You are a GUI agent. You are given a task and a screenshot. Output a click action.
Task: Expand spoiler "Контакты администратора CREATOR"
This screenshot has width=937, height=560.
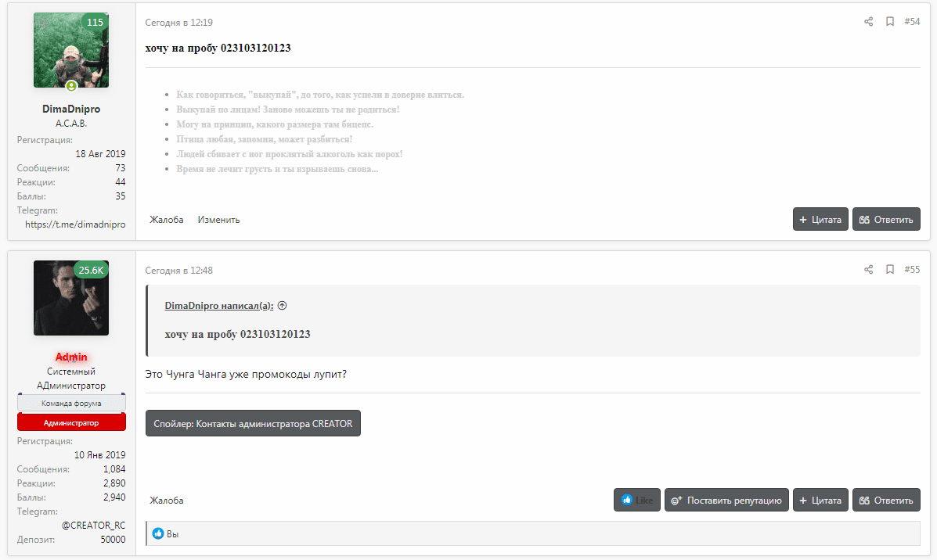pyautogui.click(x=253, y=423)
